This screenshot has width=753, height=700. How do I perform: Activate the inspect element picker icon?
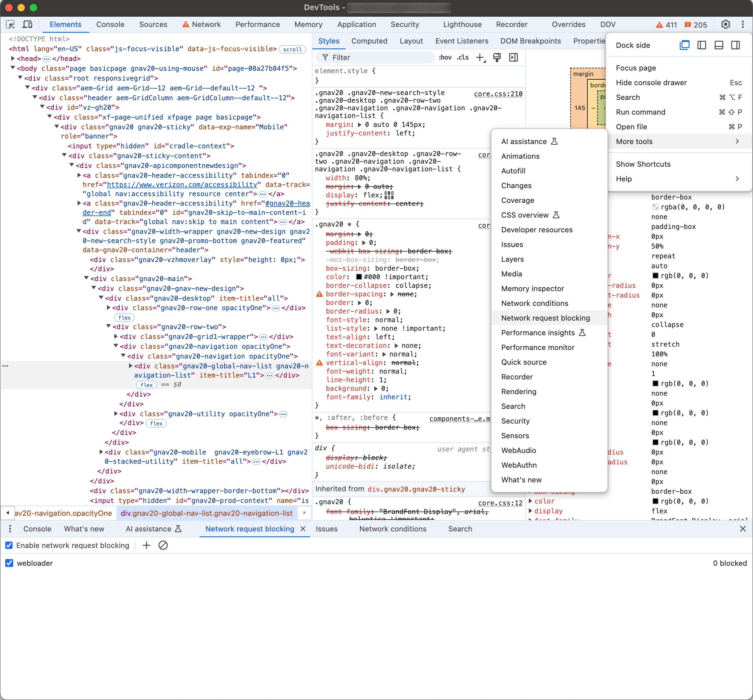pos(10,25)
